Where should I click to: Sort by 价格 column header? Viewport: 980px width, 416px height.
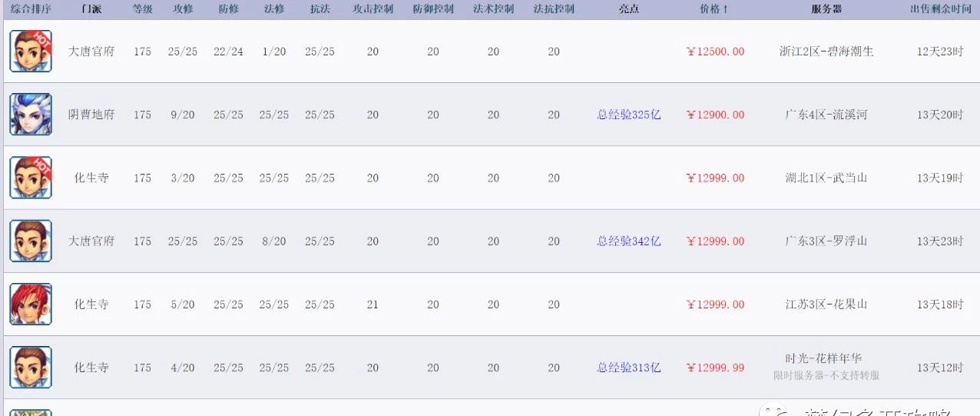pos(714,9)
